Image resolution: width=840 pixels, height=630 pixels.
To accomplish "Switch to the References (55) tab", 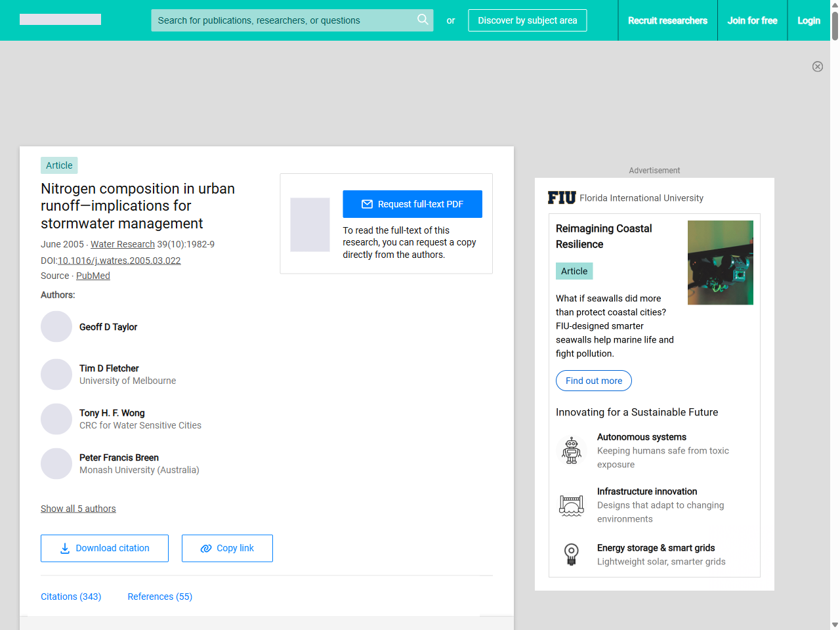I will 159,597.
